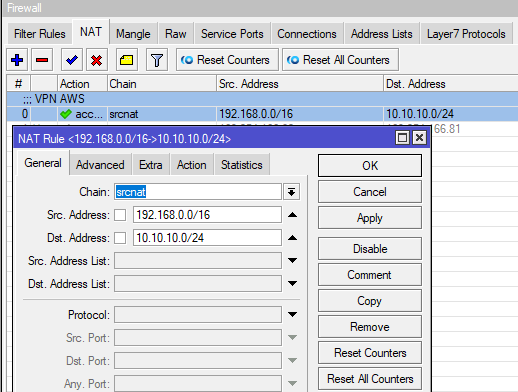Open the Action tab in NAT Rule
This screenshot has height=392, width=518.
click(x=192, y=165)
